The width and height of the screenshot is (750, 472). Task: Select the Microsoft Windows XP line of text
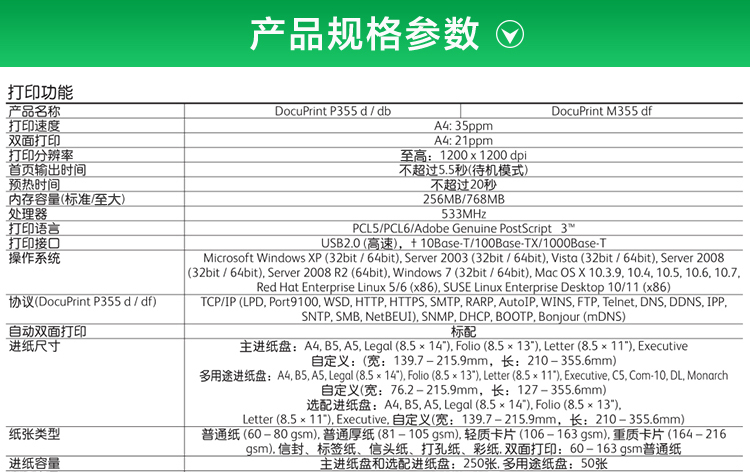click(463, 258)
